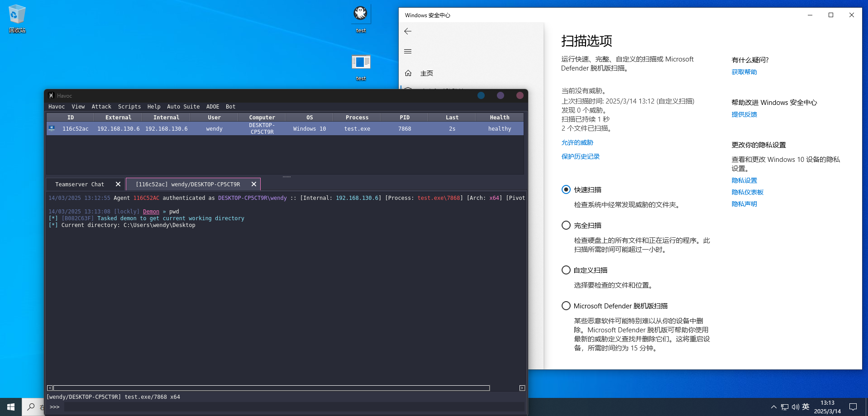This screenshot has width=868, height=416.
Task: Sort sessions by the External column header
Action: tap(118, 118)
